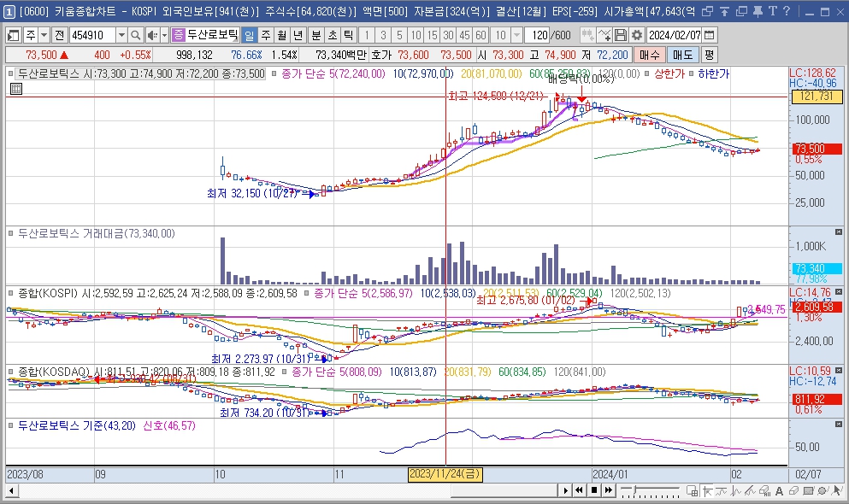Click the candle compare chart icon

[x=587, y=35]
